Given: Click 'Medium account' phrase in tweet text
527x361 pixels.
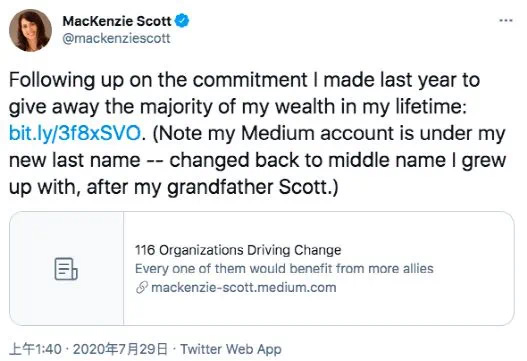Looking at the screenshot, I should pyautogui.click(x=317, y=133).
